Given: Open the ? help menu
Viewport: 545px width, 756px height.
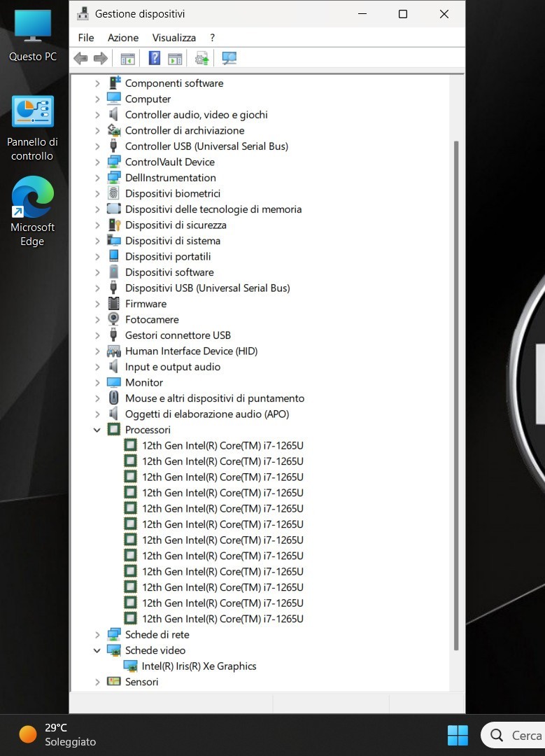Looking at the screenshot, I should pyautogui.click(x=212, y=38).
